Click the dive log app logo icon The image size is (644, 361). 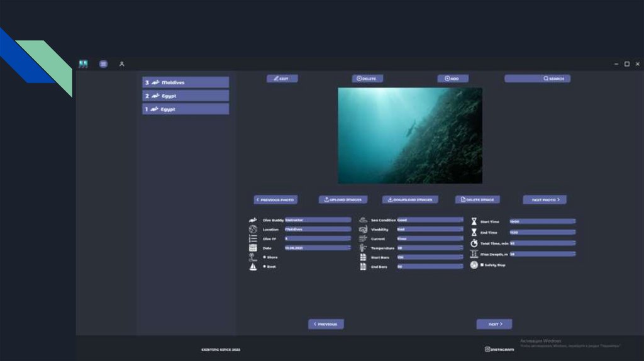click(x=84, y=64)
